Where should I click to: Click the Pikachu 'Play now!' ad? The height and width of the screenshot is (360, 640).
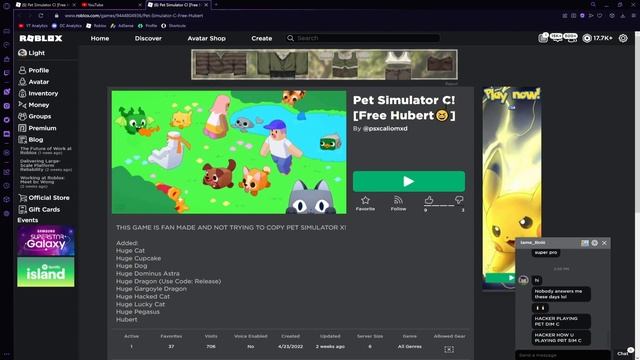tap(512, 188)
